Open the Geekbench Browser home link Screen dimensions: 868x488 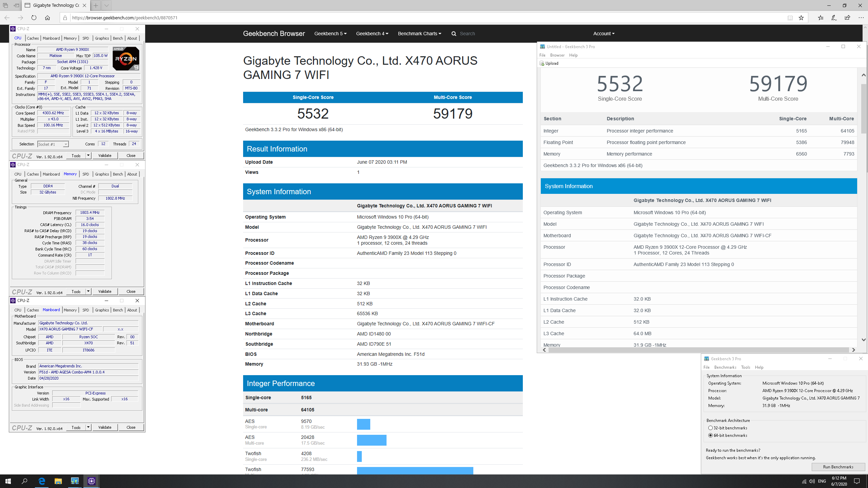pos(274,34)
